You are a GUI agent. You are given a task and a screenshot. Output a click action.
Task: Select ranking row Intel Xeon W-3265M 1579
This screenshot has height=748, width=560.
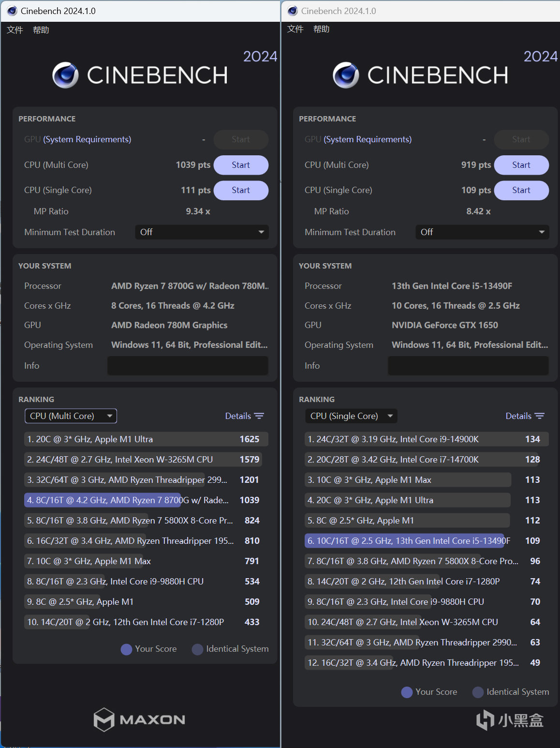146,460
